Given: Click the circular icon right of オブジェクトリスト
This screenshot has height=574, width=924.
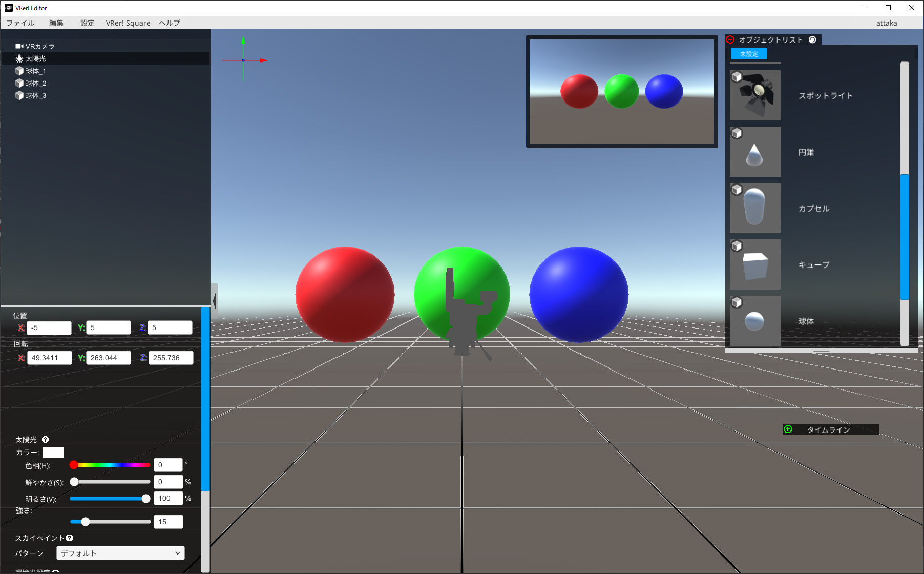Looking at the screenshot, I should click(x=812, y=39).
